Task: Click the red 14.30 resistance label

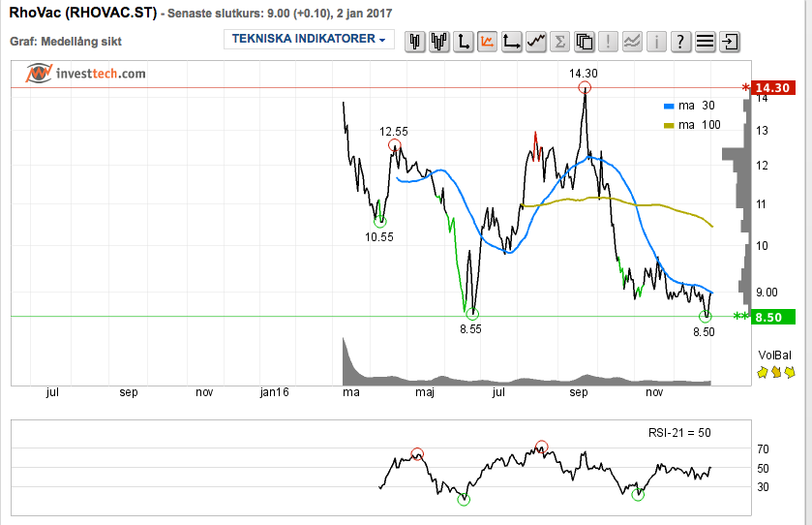Action: [x=773, y=88]
